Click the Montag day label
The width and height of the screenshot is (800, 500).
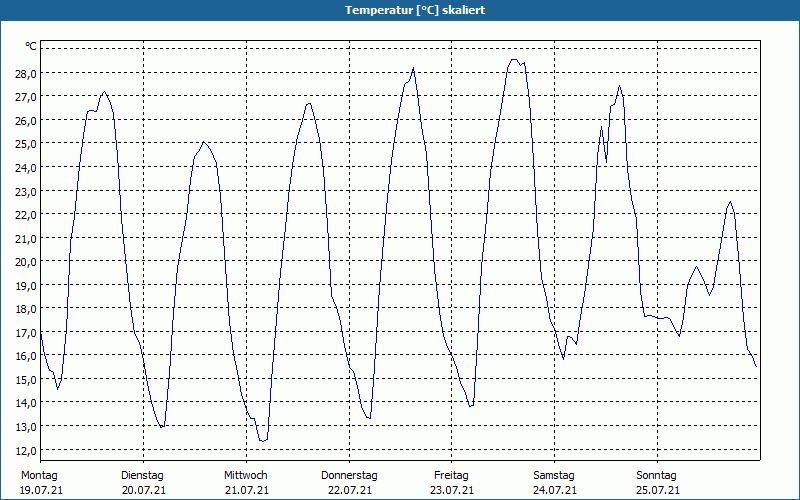(39, 476)
